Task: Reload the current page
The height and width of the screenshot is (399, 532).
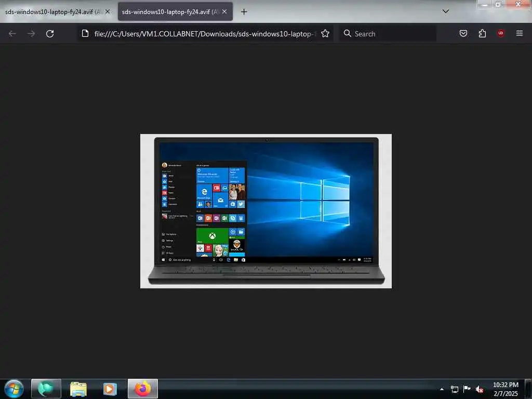Action: point(50,34)
